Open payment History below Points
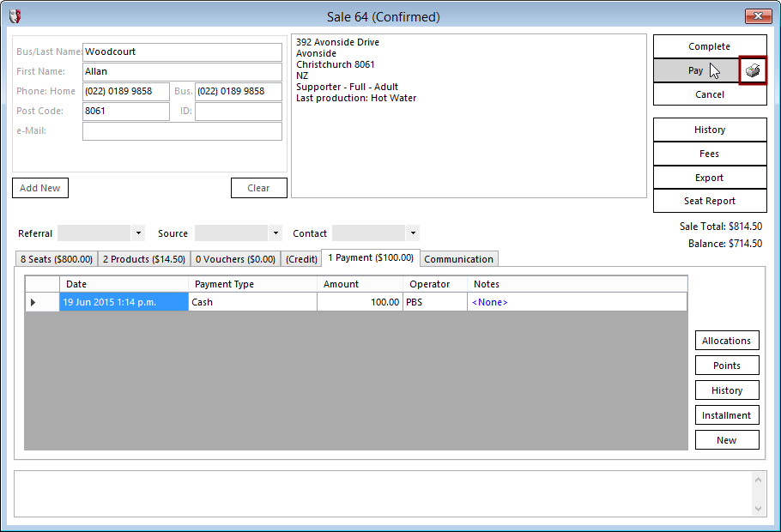The image size is (781, 532). point(727,390)
